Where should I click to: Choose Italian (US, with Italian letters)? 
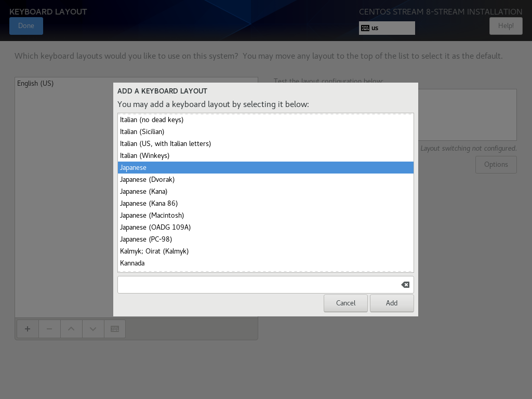click(x=265, y=143)
